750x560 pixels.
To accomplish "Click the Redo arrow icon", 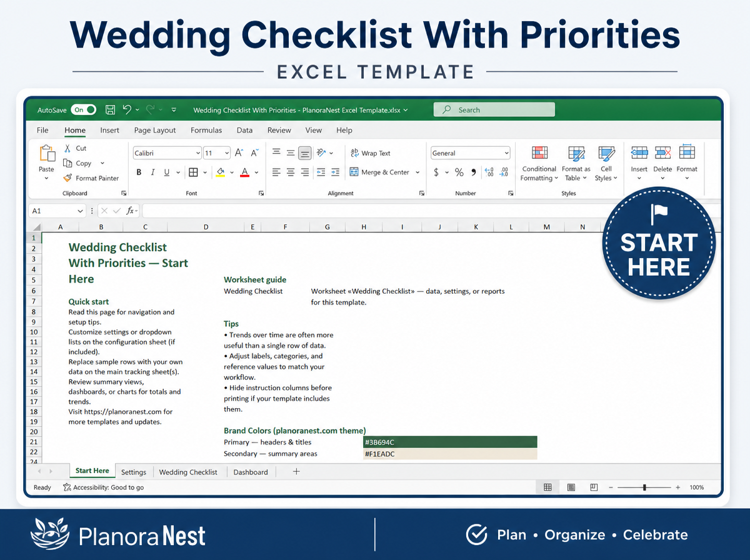I will click(x=150, y=109).
